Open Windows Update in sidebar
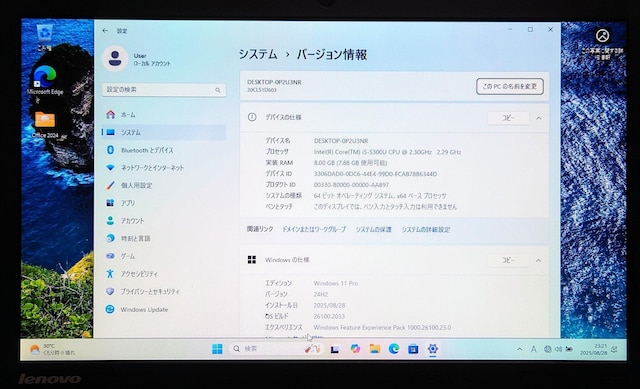Image resolution: width=640 pixels, height=389 pixels. pos(163,309)
